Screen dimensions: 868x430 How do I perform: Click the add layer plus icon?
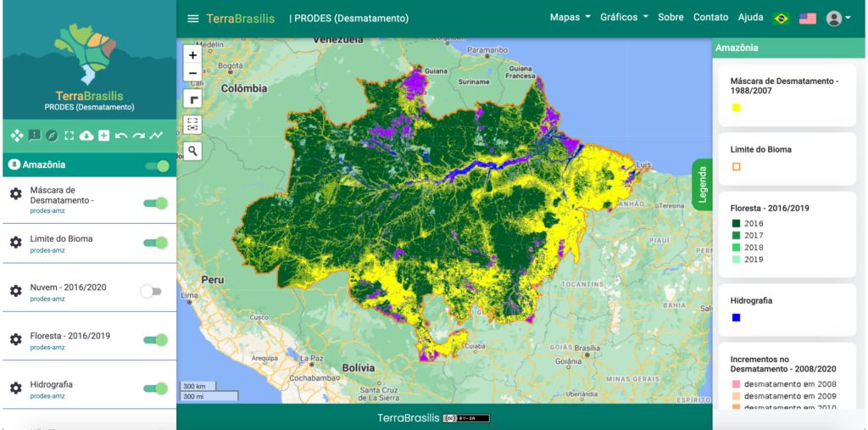103,135
